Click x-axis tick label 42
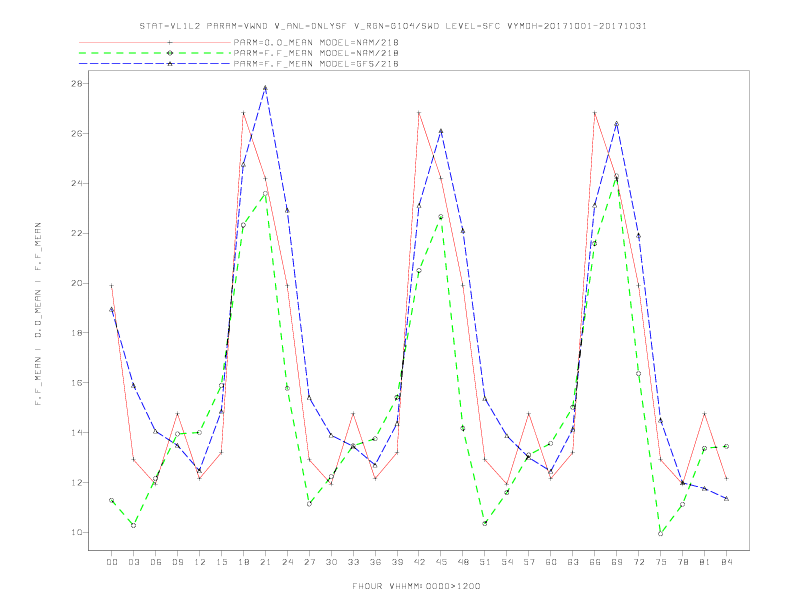Image resolution: width=792 pixels, height=612 pixels. pos(419,562)
